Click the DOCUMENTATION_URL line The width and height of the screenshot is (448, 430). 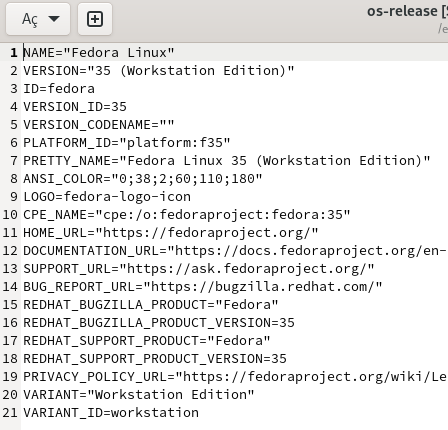coord(235,251)
